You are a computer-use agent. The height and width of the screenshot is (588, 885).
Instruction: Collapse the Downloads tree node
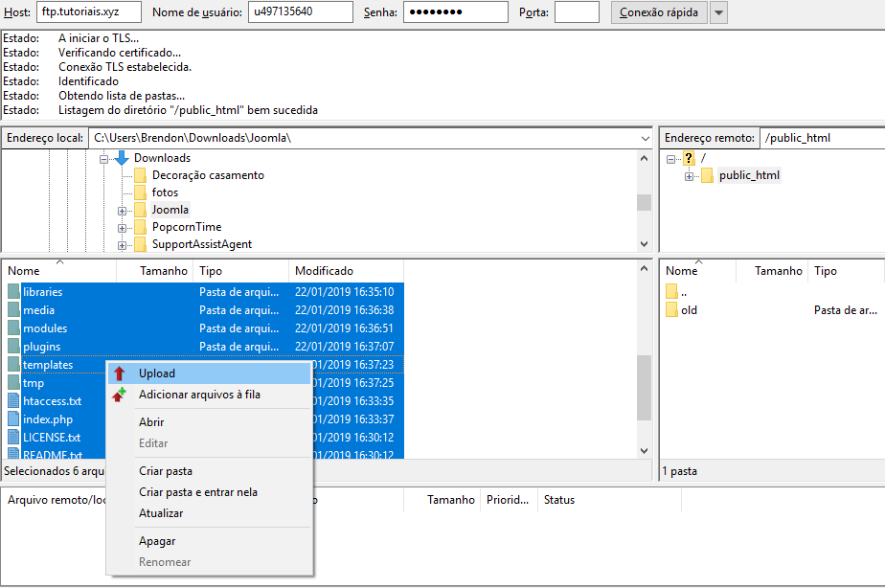coord(103,159)
